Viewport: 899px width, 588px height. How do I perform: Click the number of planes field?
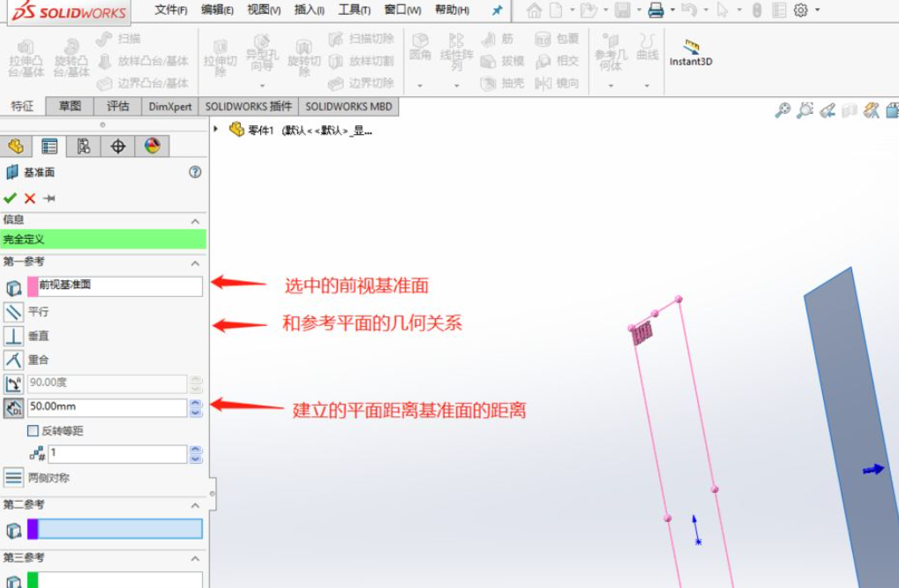coord(117,454)
